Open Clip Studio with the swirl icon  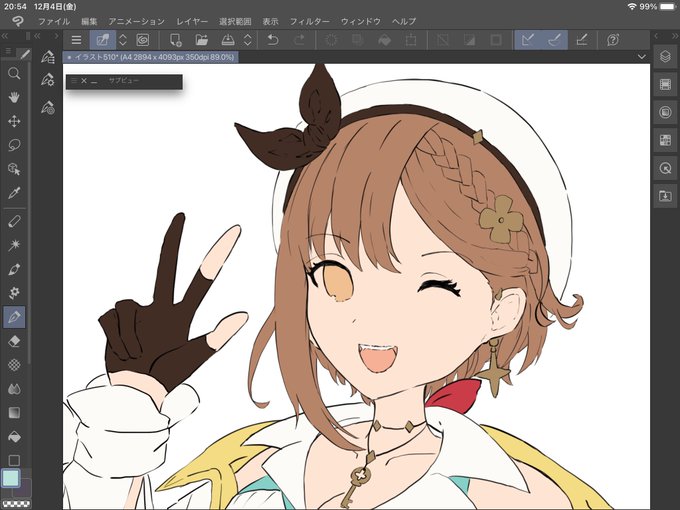click(142, 40)
